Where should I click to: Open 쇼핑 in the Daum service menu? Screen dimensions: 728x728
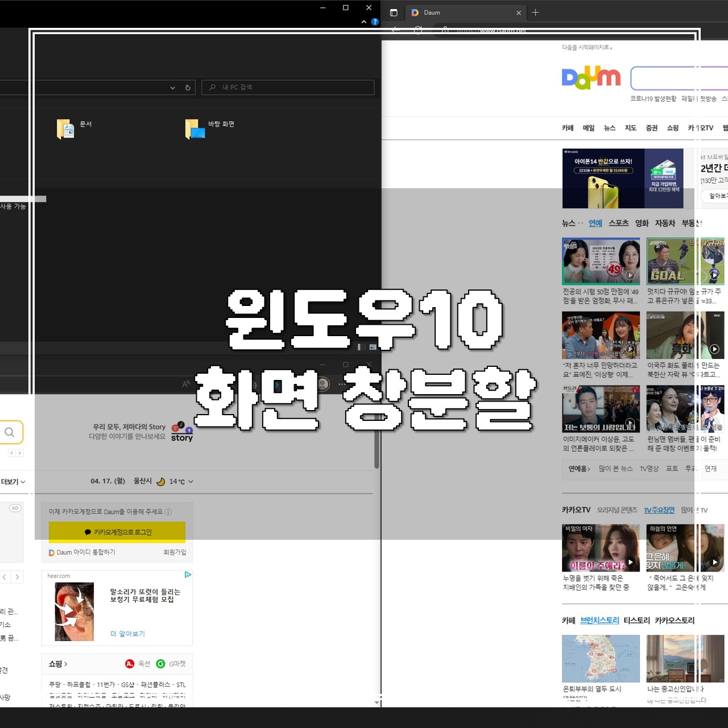coord(673,128)
